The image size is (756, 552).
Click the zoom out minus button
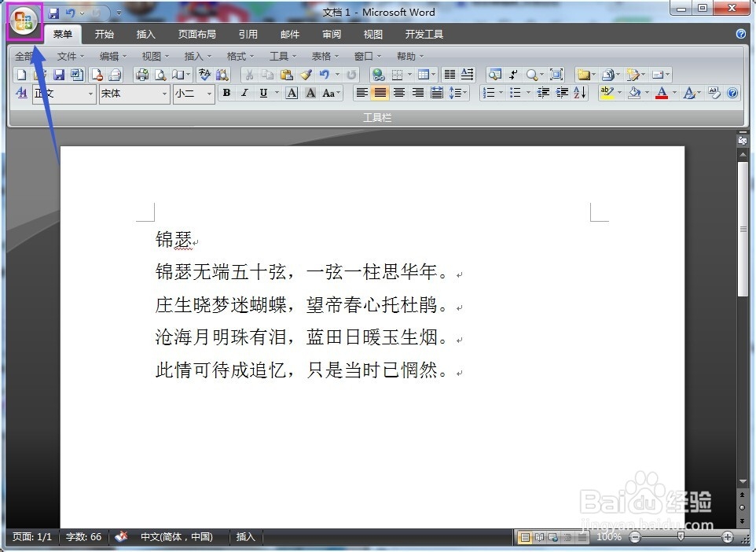(635, 537)
